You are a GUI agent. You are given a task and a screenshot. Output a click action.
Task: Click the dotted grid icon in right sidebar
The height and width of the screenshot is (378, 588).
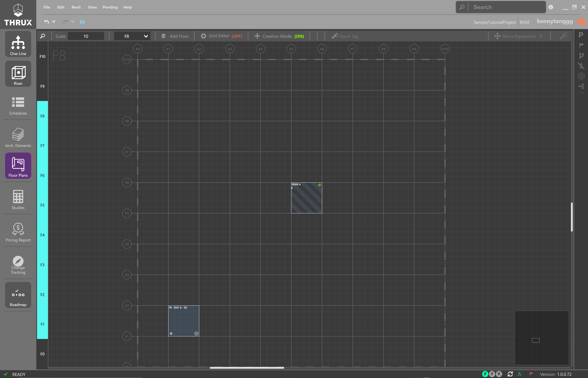pos(581,76)
